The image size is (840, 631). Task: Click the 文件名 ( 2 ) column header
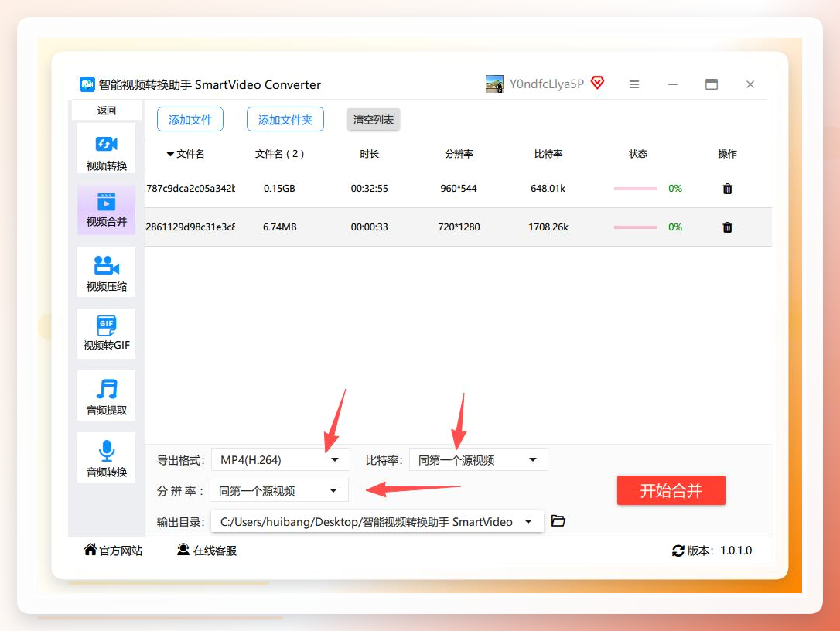click(280, 154)
